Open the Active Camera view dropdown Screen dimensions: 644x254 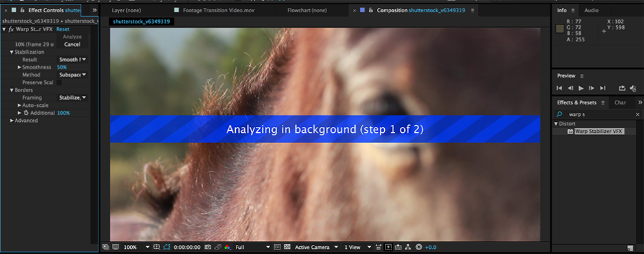[x=316, y=247]
